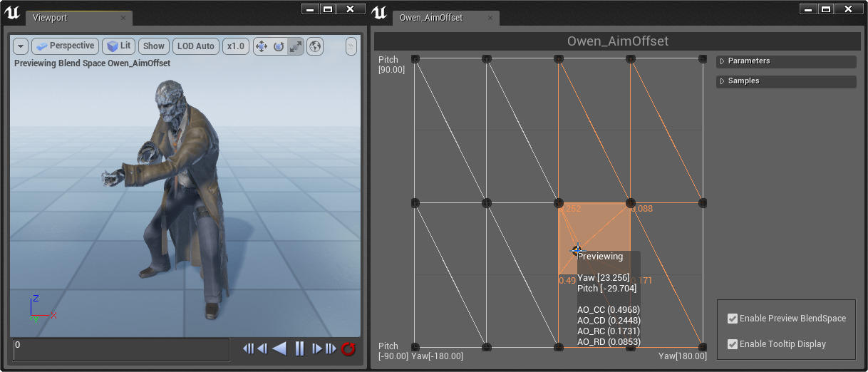
Task: Select the Owen_AimOffset tab
Action: click(430, 18)
